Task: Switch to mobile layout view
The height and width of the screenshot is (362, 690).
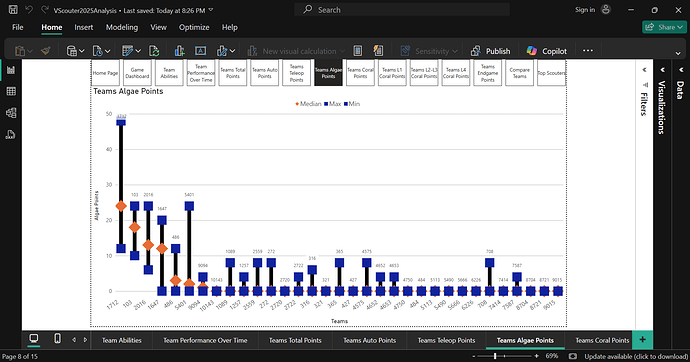Action: pos(57,339)
